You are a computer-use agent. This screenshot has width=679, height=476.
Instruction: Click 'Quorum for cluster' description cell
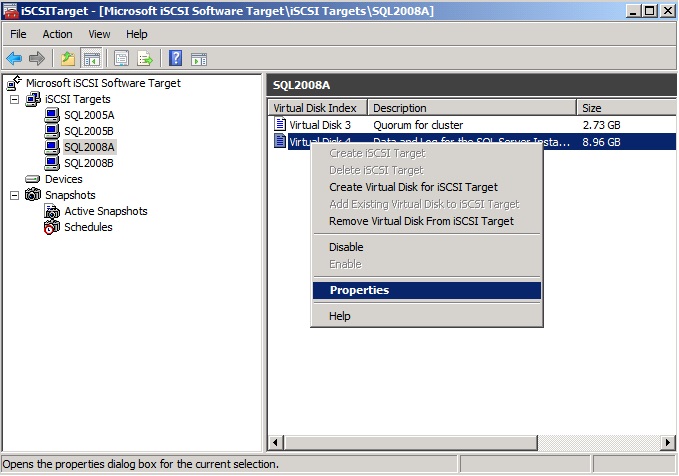[418, 125]
